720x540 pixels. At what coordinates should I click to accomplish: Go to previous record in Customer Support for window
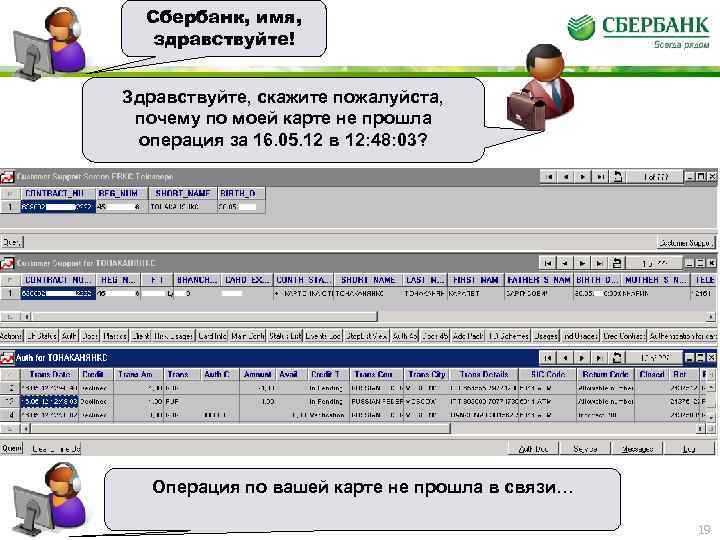pyautogui.click(x=565, y=263)
